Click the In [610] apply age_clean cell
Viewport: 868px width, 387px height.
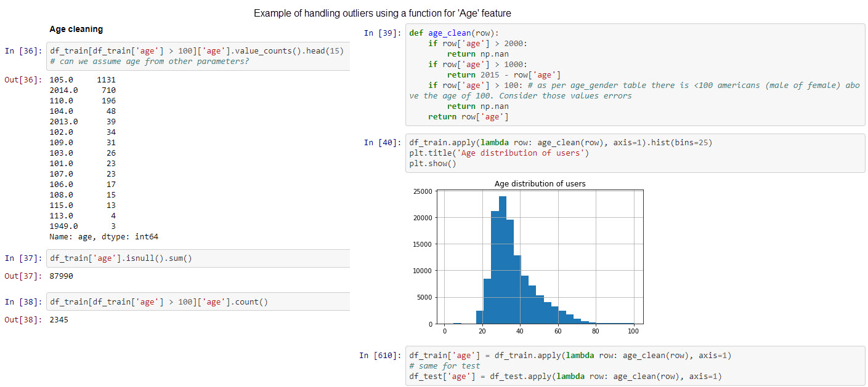[x=635, y=365]
